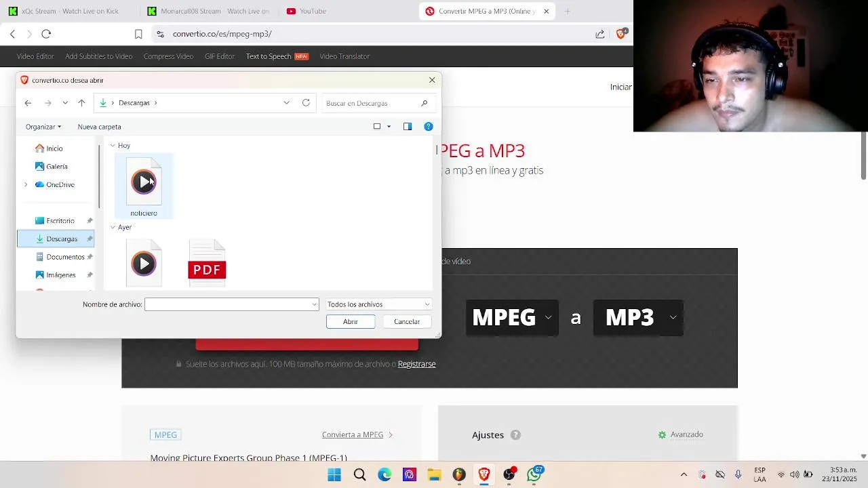This screenshot has height=488, width=868.
Task: Click the Registrarse link
Action: point(416,364)
